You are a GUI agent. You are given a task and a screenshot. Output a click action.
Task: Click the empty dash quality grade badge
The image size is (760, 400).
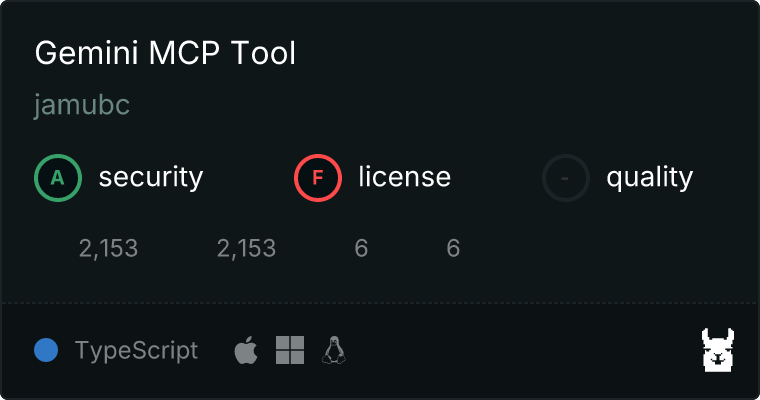coord(566,178)
